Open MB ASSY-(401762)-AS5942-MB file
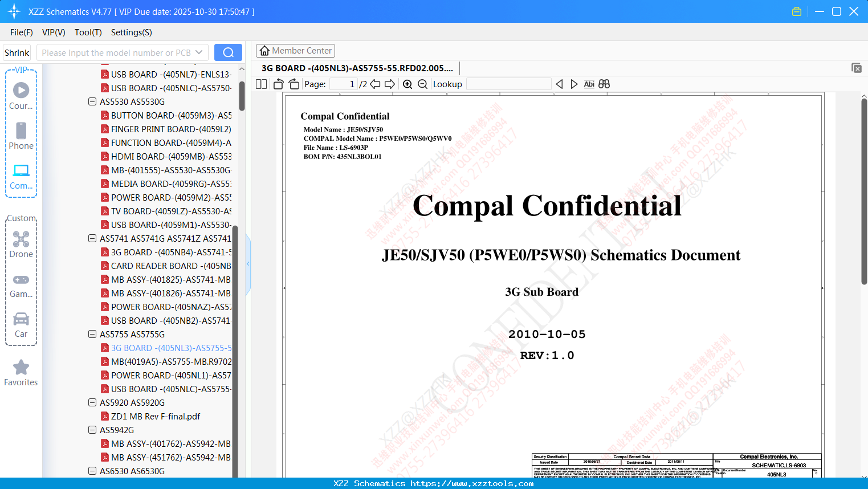Viewport: 868px width, 489px height. click(171, 443)
